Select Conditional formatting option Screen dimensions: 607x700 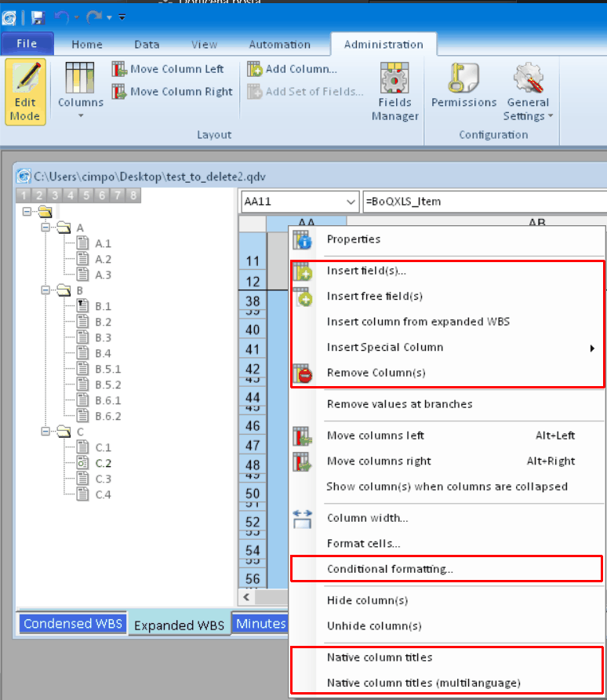click(x=390, y=569)
